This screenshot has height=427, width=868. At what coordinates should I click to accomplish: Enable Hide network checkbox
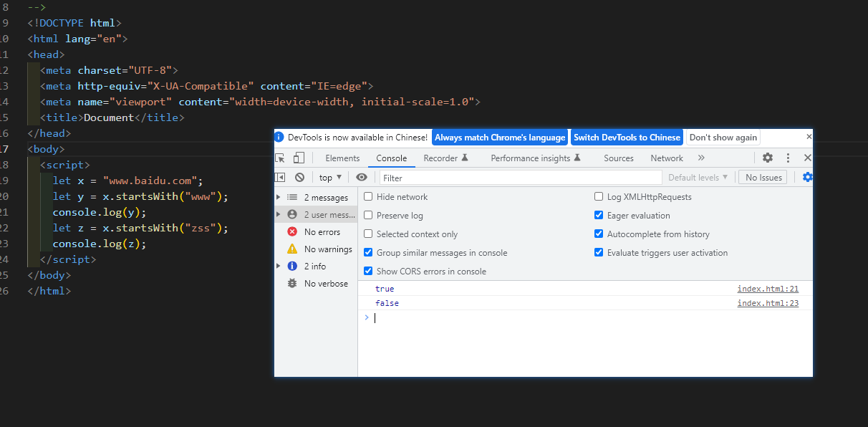(368, 196)
